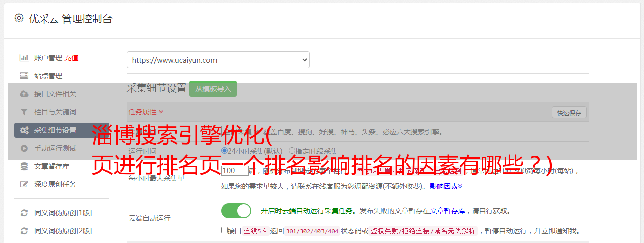Open 接口文件相关 in the sidebar
Screen dimensions: 644x243
55,94
